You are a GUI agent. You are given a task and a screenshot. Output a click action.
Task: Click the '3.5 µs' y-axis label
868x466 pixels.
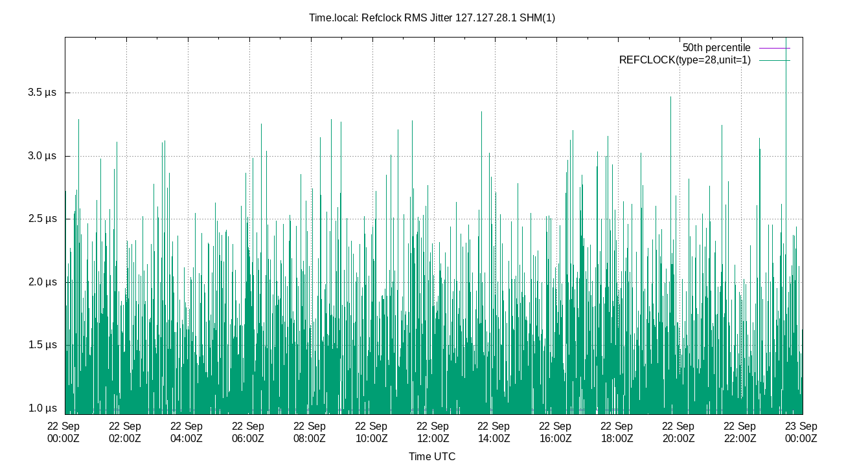(x=41, y=93)
